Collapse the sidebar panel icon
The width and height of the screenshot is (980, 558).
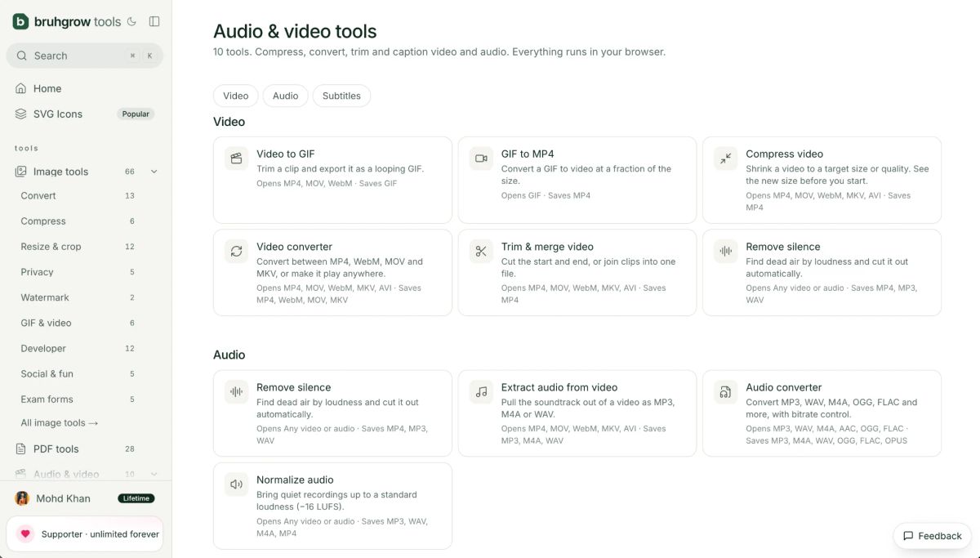coord(154,22)
